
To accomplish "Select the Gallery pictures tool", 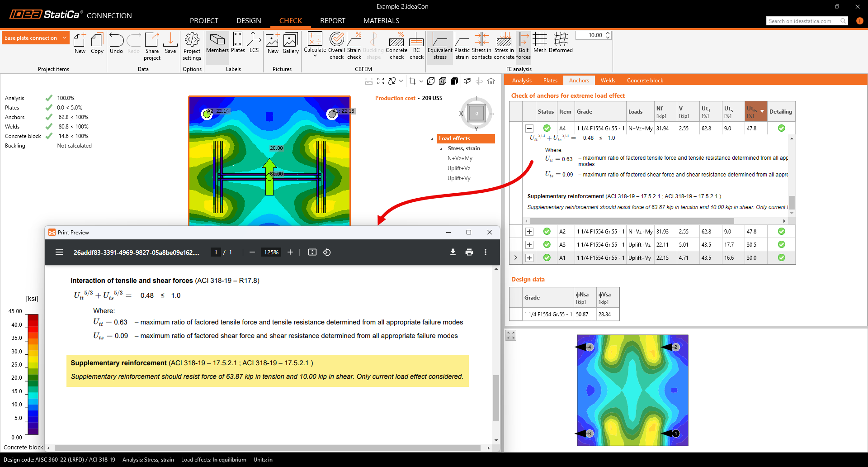I will [290, 45].
